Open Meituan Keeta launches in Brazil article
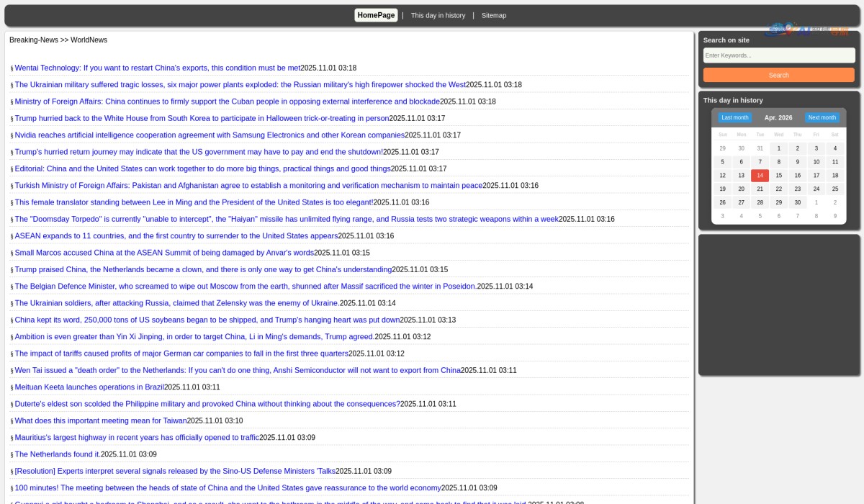 click(89, 387)
